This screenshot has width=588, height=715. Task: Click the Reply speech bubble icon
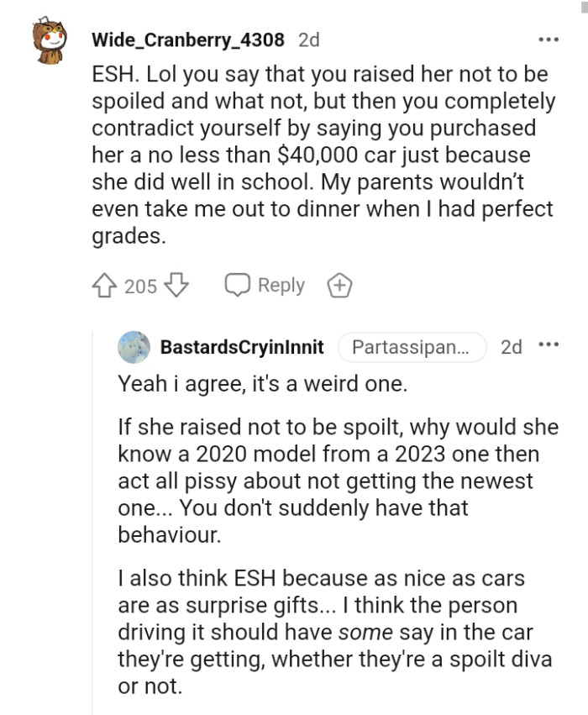click(238, 286)
